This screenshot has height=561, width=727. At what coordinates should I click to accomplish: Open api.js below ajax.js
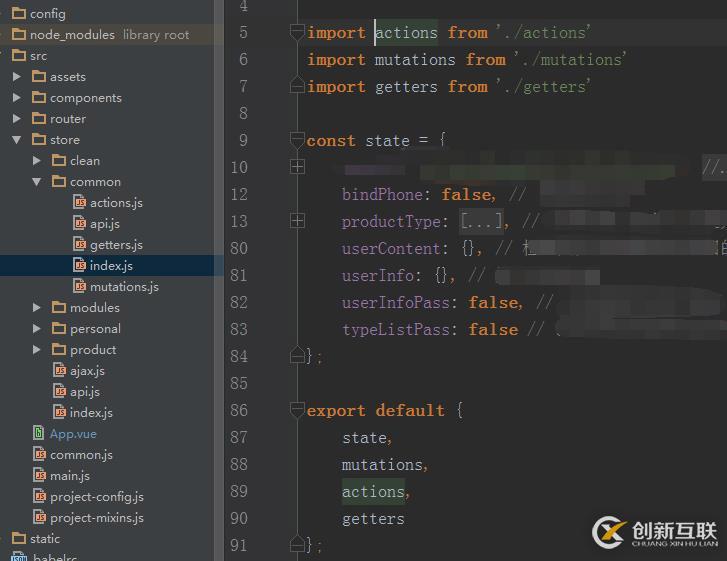pyautogui.click(x=85, y=392)
